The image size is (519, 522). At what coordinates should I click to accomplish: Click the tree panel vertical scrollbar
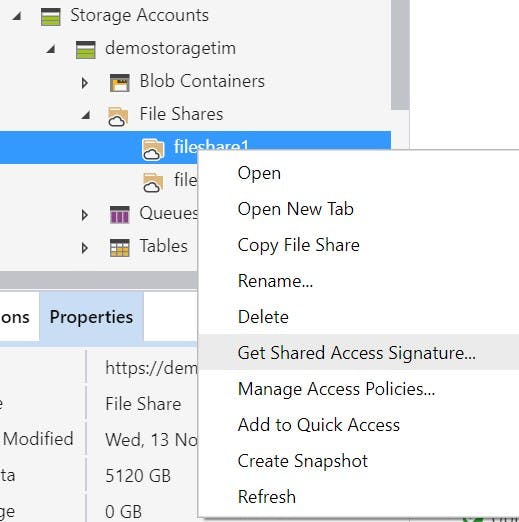click(x=400, y=55)
